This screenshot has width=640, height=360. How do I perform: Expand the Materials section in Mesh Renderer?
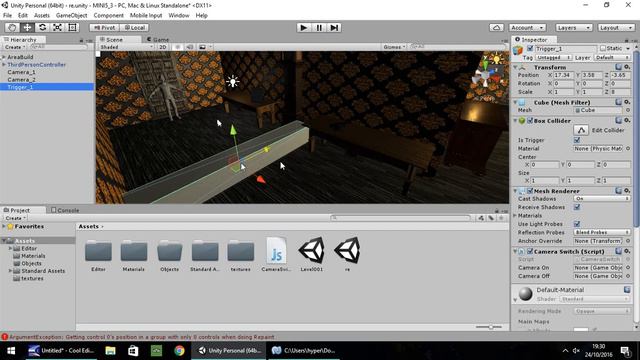pos(516,215)
